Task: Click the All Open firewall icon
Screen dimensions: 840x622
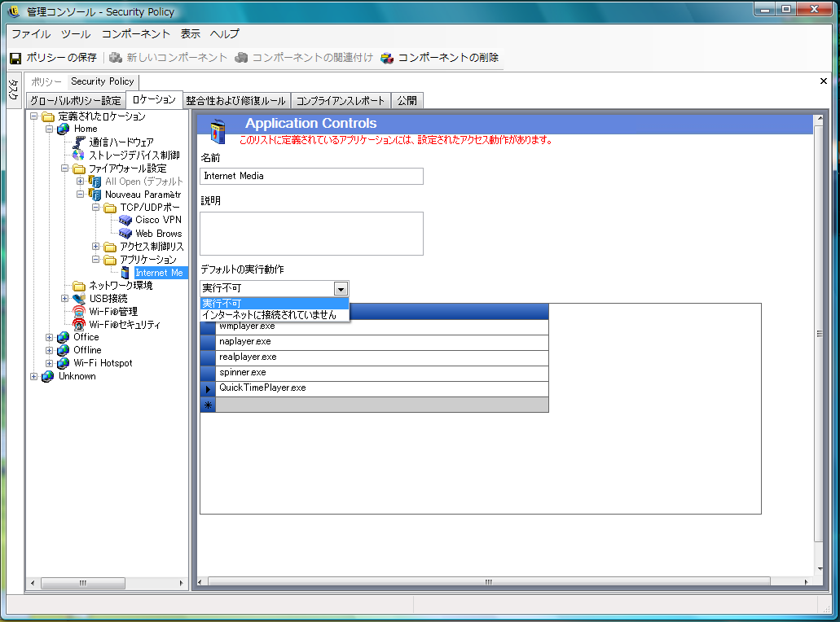Action: [x=95, y=182]
